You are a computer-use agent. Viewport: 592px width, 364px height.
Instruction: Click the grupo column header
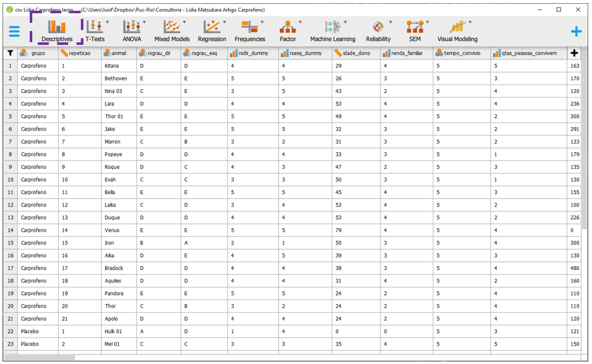pyautogui.click(x=38, y=54)
